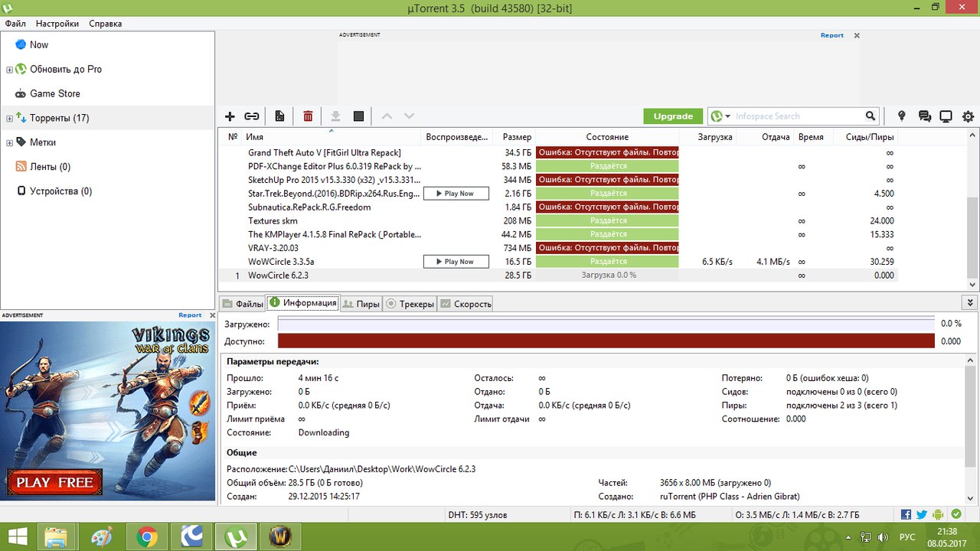Click Play Now for WoWCircle 3.3.5a
Viewport: 980px width, 551px height.
pos(456,262)
